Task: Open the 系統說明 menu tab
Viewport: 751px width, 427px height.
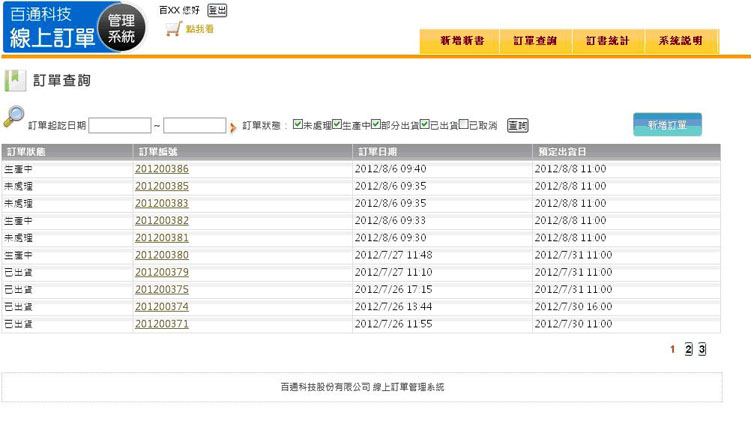Action: click(x=682, y=41)
